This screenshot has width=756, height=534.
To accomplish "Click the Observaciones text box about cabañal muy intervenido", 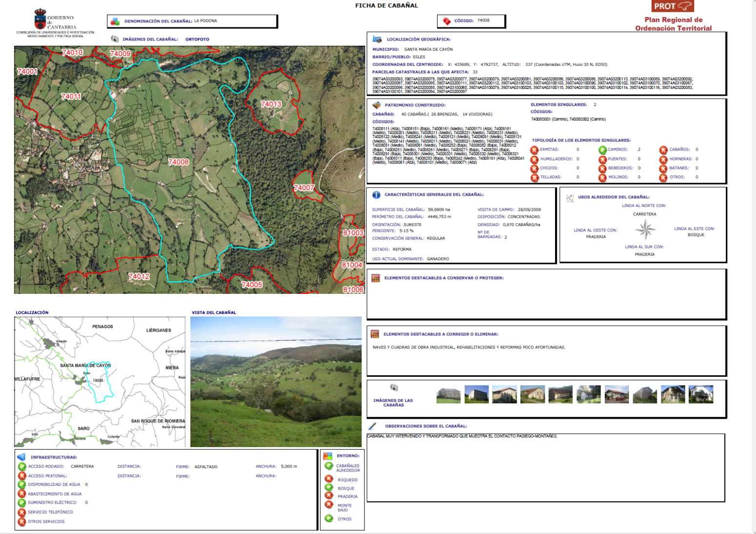I will [546, 467].
